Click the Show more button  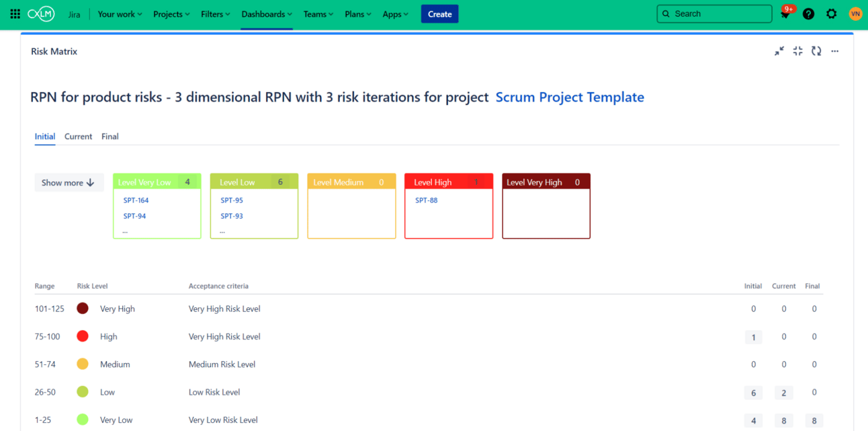coord(69,183)
